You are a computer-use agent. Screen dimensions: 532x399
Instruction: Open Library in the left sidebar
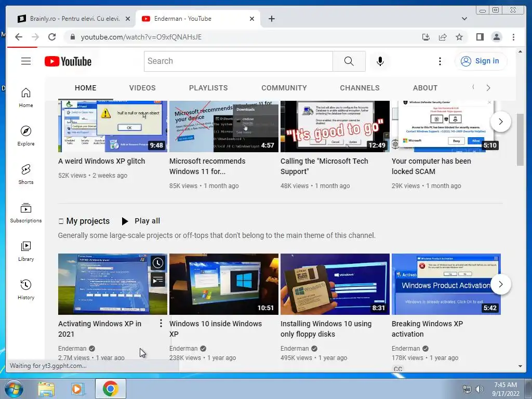(26, 251)
